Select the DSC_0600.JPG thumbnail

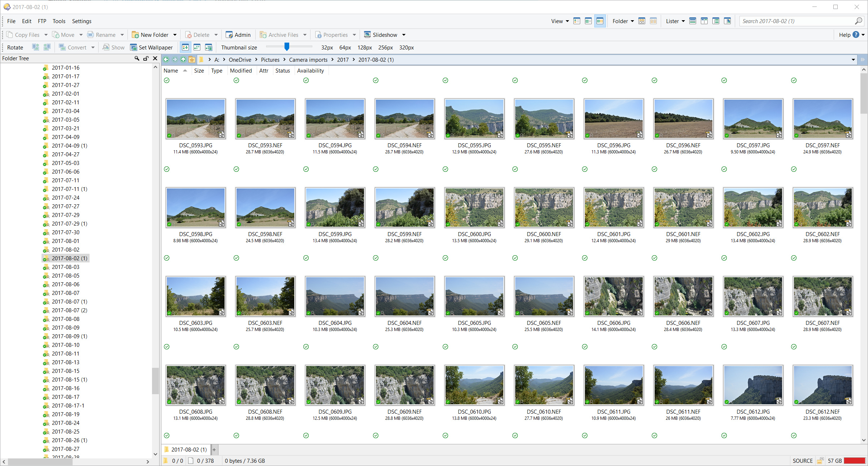(x=474, y=208)
